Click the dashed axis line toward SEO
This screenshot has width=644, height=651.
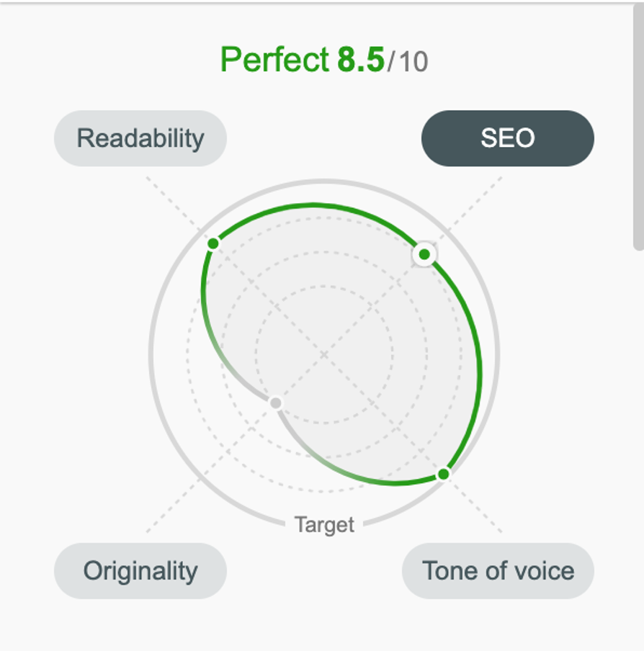(483, 196)
